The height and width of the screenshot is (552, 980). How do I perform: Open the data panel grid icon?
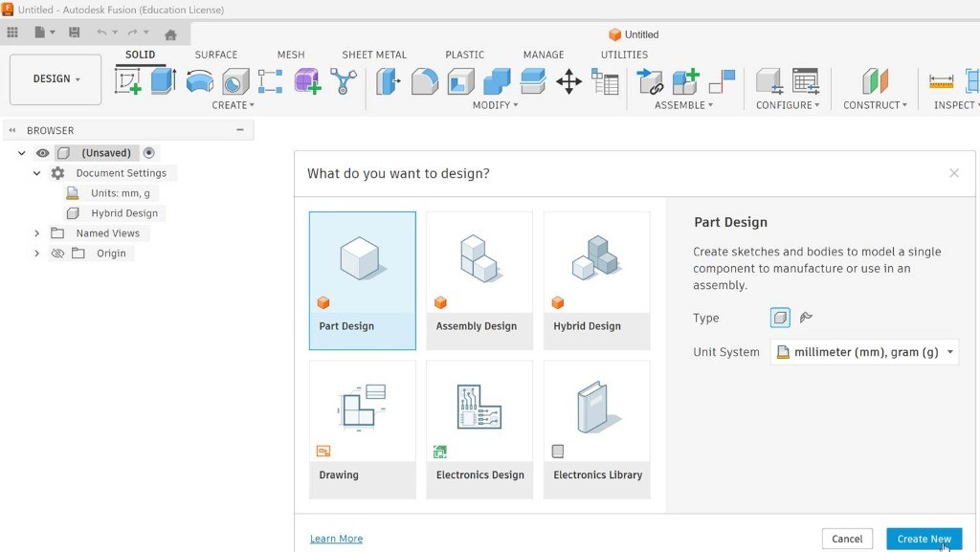[x=12, y=33]
